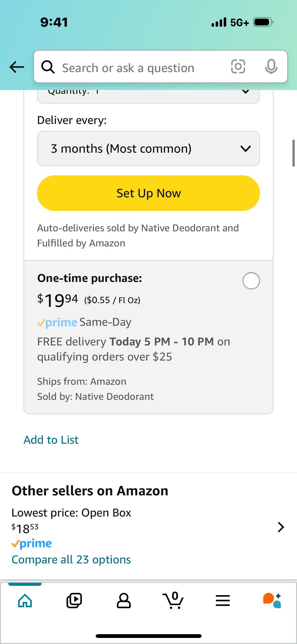This screenshot has height=644, width=297.
Task: Expand other sellers with right chevron
Action: pos(281,527)
